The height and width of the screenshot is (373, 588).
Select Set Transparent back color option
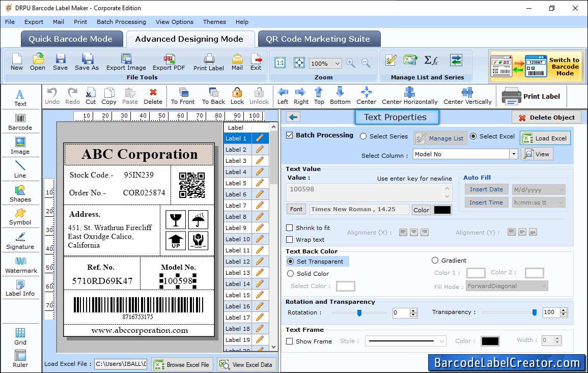pos(290,261)
